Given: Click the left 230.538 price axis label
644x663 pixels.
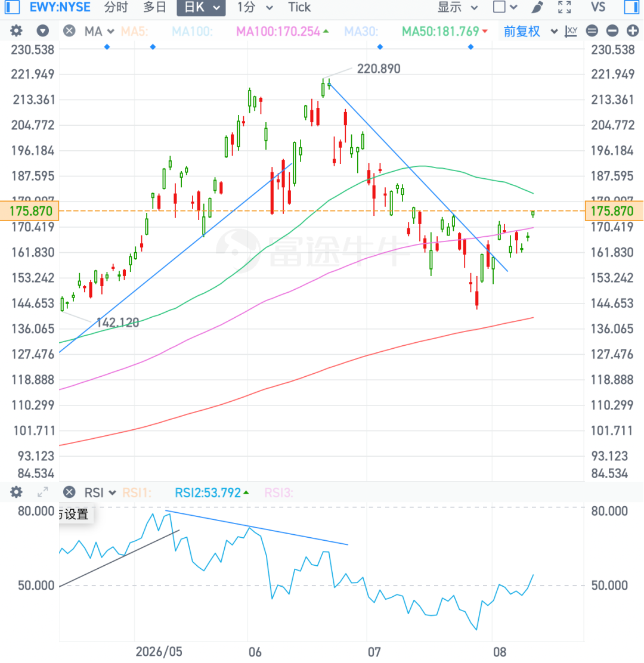Looking at the screenshot, I should 33,50.
